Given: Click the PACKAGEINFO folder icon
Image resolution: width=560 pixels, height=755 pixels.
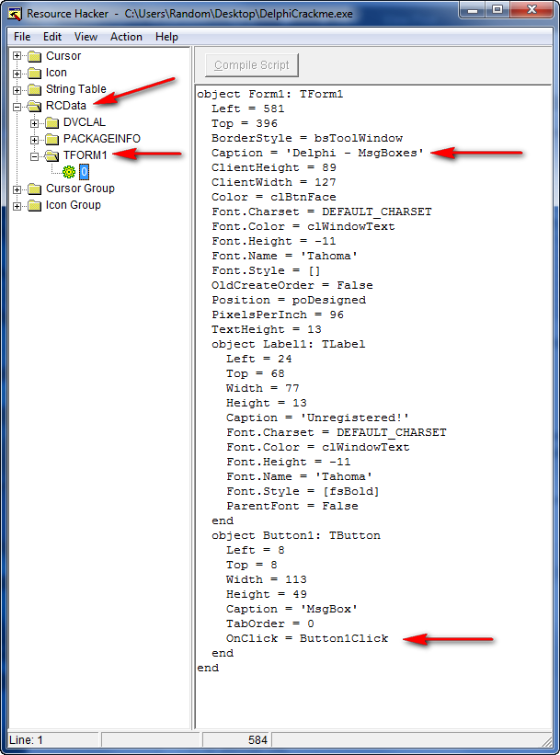Looking at the screenshot, I should (52, 139).
